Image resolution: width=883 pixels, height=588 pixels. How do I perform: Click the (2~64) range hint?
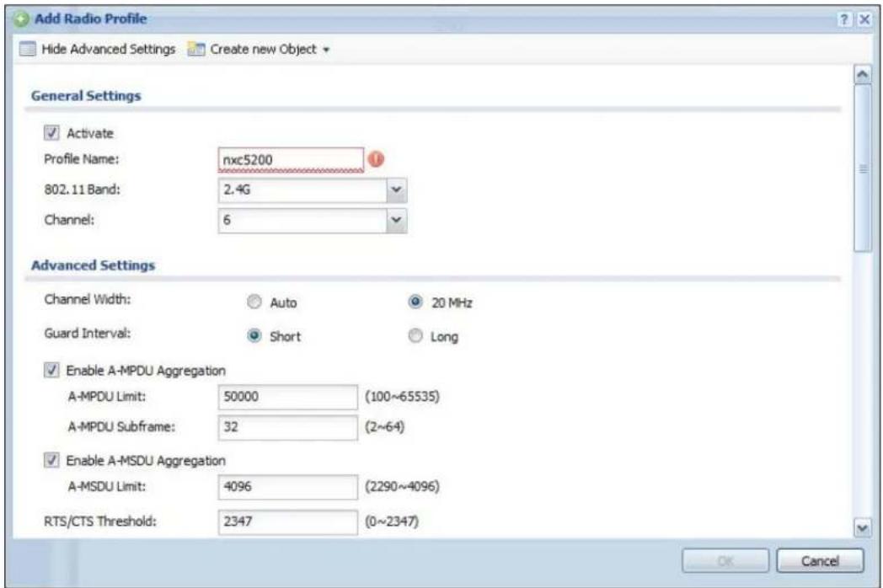pos(384,427)
